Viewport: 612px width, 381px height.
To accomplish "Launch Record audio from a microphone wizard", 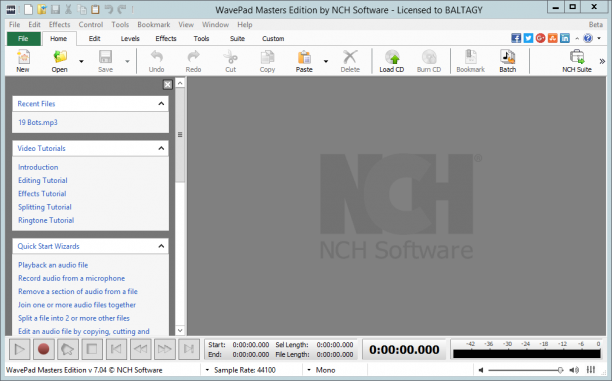I will click(x=71, y=278).
